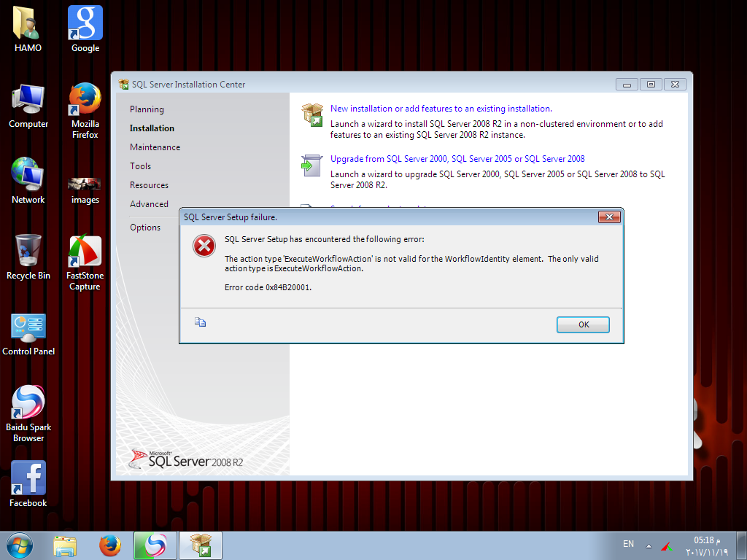Click OK in the Setup failure dialog
The height and width of the screenshot is (560, 747).
[583, 324]
